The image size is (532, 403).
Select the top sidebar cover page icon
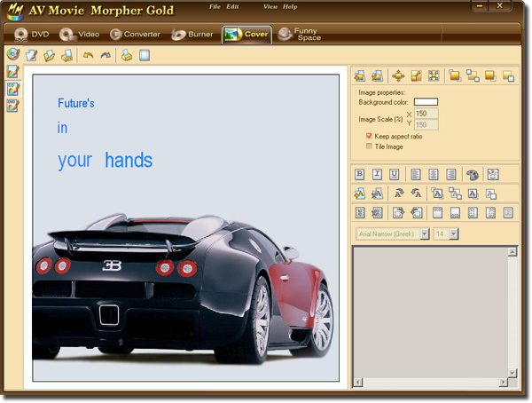[x=13, y=72]
